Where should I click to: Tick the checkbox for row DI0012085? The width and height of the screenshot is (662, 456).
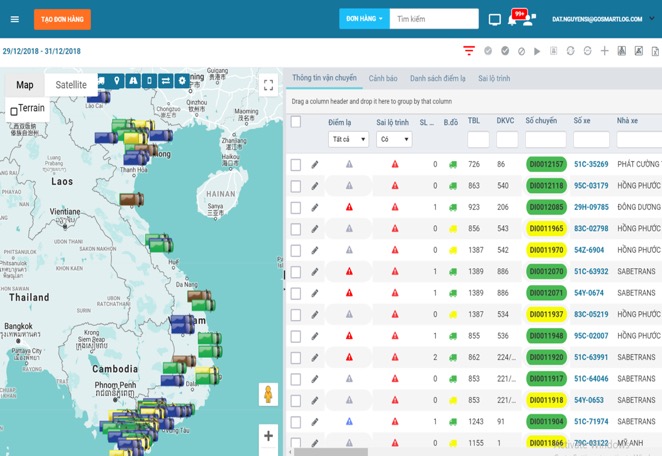[295, 207]
